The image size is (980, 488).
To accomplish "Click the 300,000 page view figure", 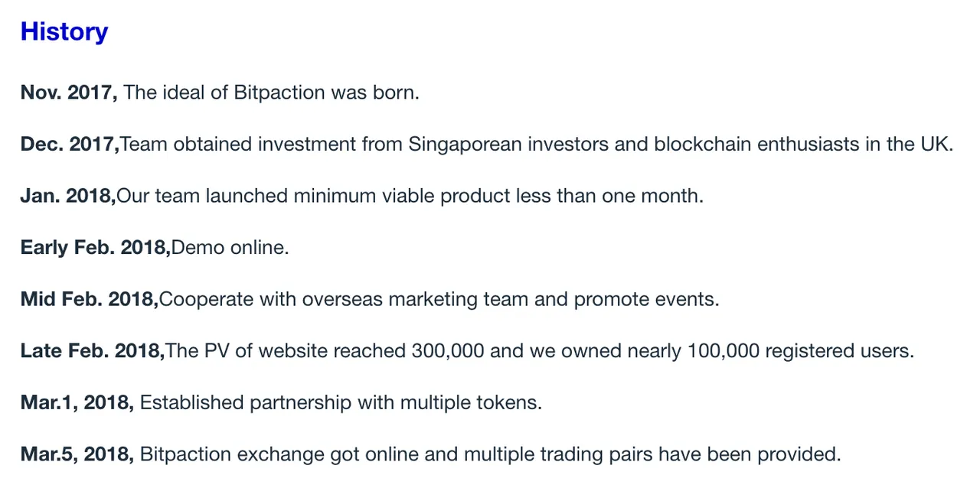I will pos(448,351).
